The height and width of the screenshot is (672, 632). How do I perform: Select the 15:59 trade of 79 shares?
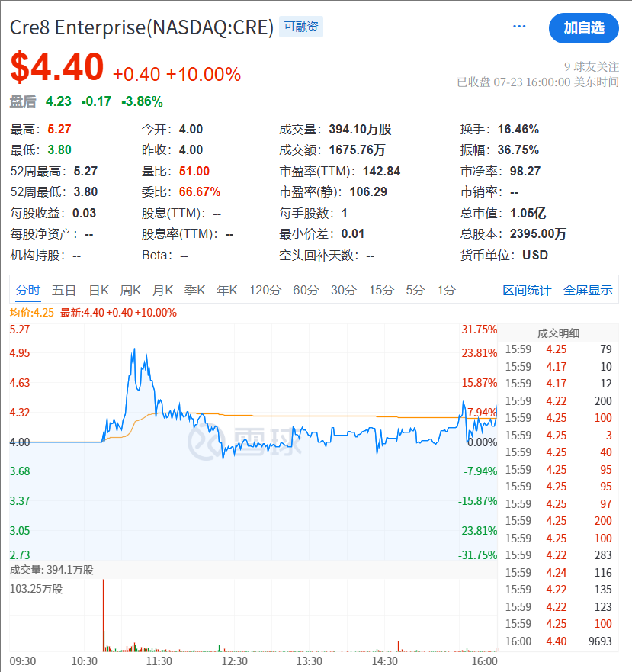[x=558, y=349]
